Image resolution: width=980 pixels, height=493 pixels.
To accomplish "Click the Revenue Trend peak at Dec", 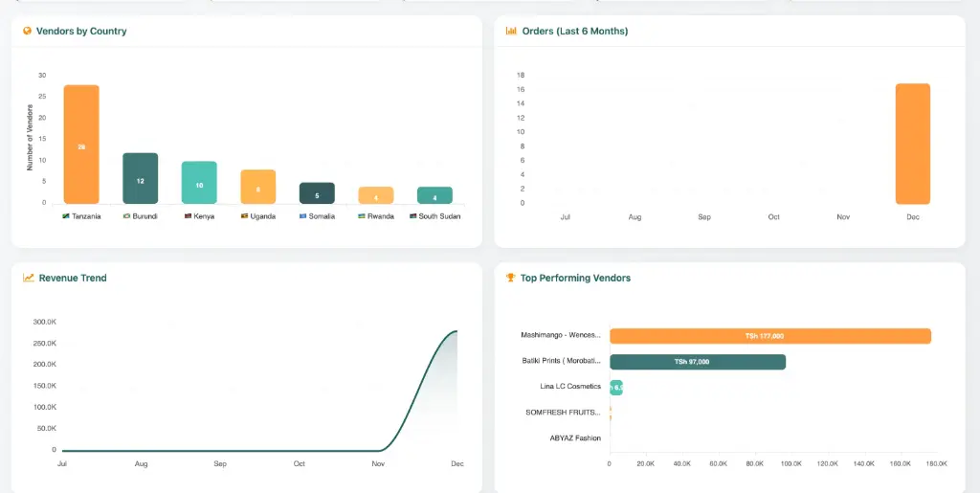I will point(457,332).
